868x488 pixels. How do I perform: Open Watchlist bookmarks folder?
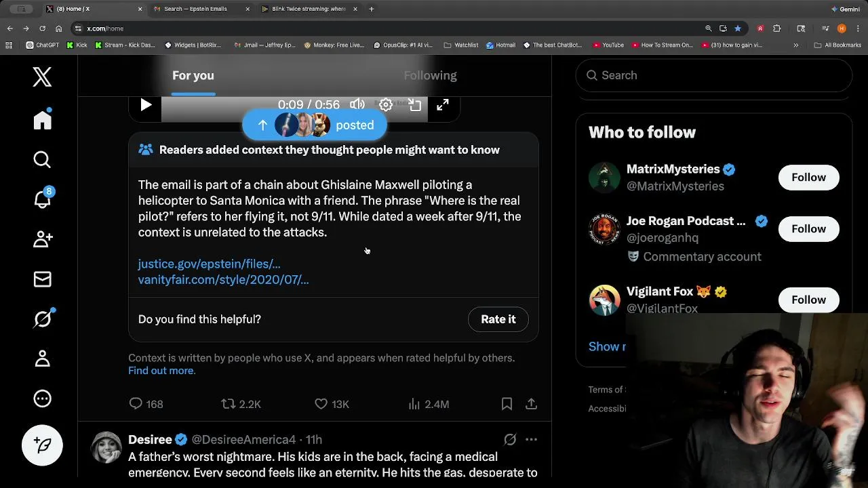461,45
